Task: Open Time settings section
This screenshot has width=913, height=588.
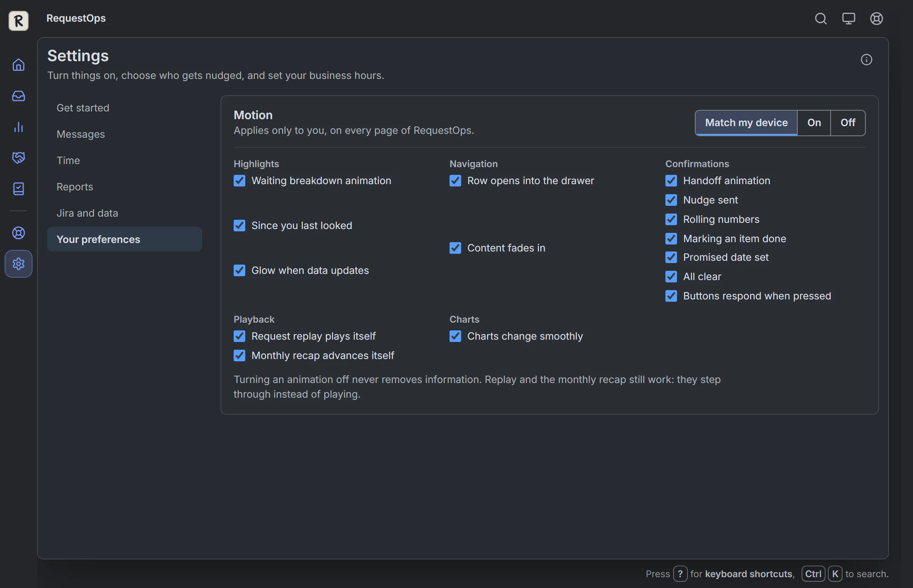Action: [x=125, y=161]
